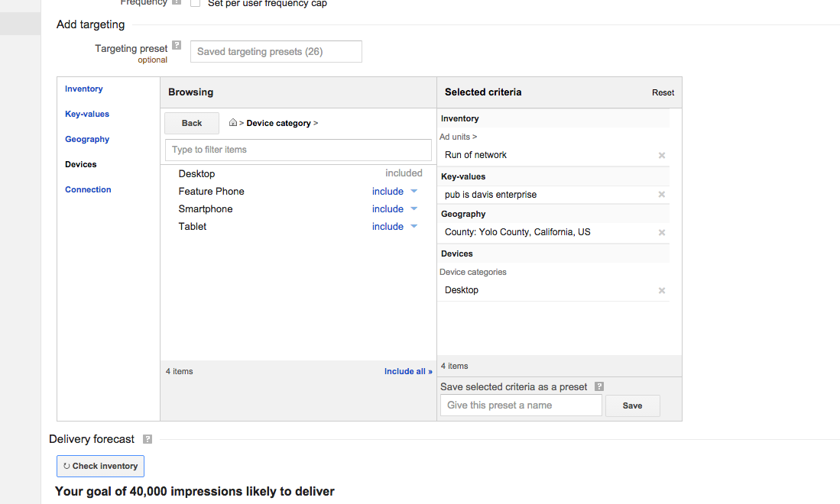Screen dimensions: 840x504
Task: Click help icon beside Targeting preset
Action: [177, 46]
